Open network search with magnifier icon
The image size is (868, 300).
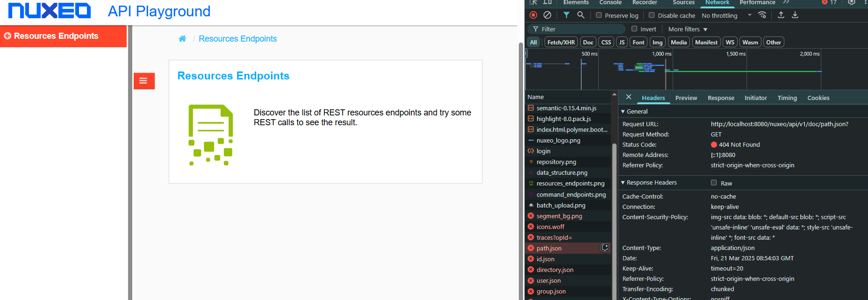click(581, 15)
